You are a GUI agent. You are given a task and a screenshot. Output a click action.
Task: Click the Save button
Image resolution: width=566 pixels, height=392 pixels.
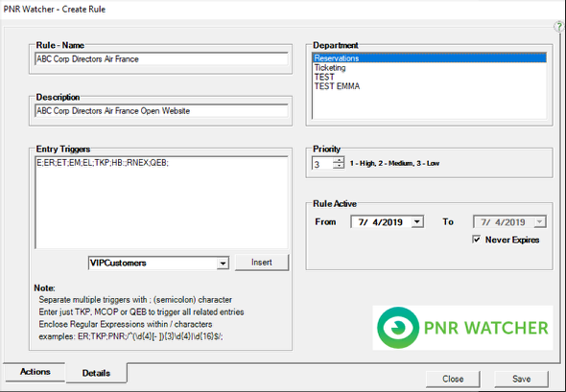pyautogui.click(x=521, y=379)
